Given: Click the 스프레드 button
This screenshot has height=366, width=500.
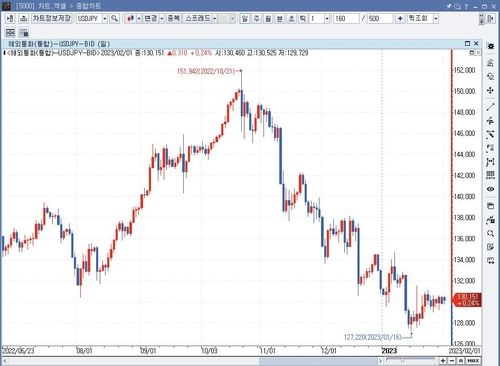Looking at the screenshot, I should tap(198, 18).
